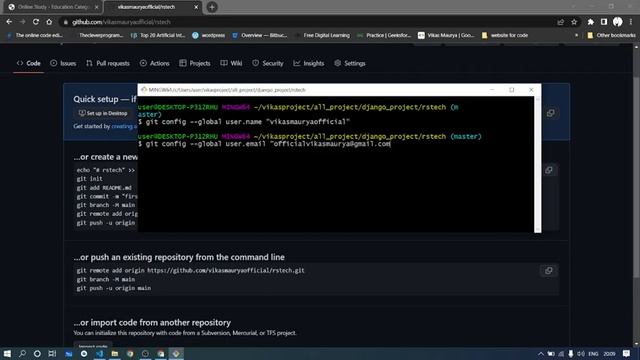
Task: Open the Windows Start menu
Action: [7, 353]
